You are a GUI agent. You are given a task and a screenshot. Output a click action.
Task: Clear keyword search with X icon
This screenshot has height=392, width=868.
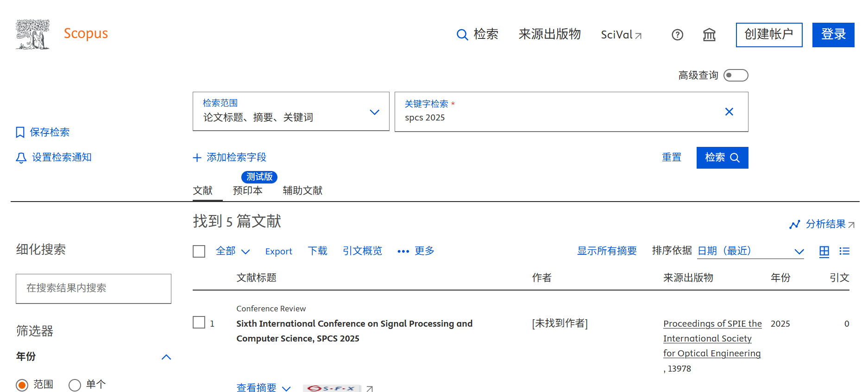729,112
